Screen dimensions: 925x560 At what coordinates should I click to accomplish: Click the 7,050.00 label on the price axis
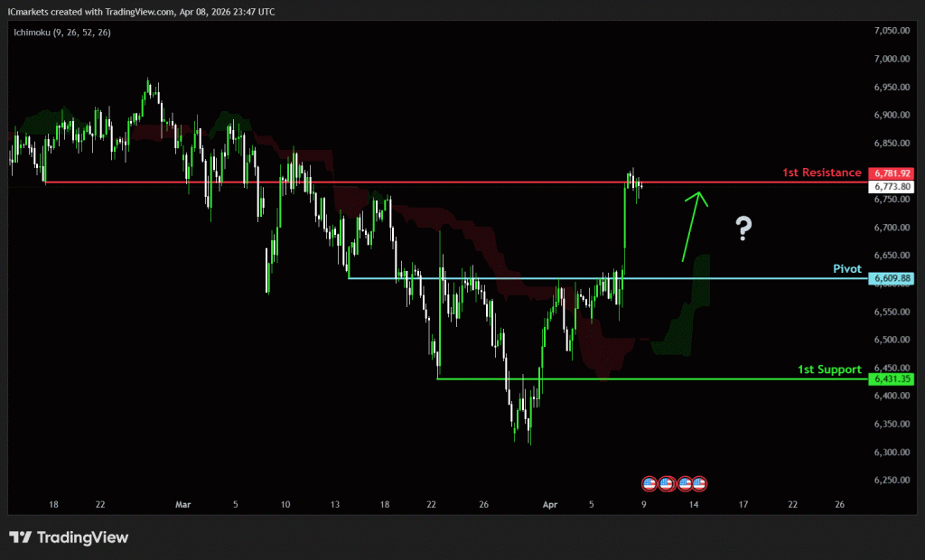891,31
